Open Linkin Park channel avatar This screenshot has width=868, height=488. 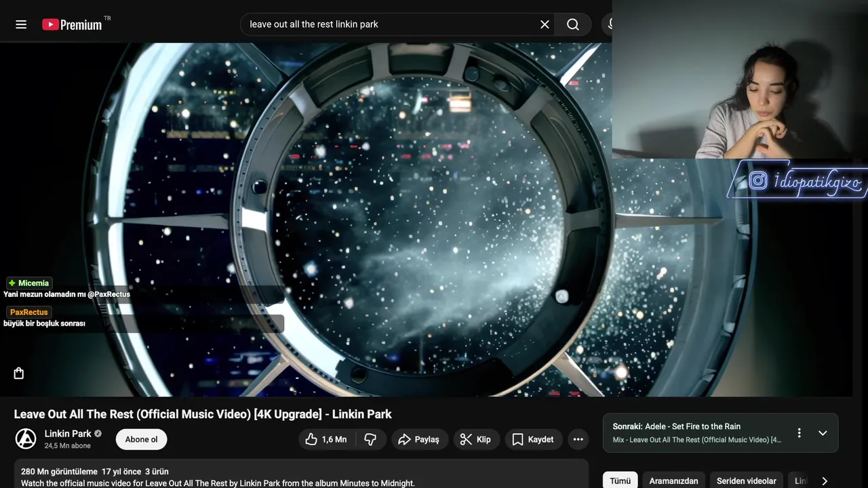[26, 439]
